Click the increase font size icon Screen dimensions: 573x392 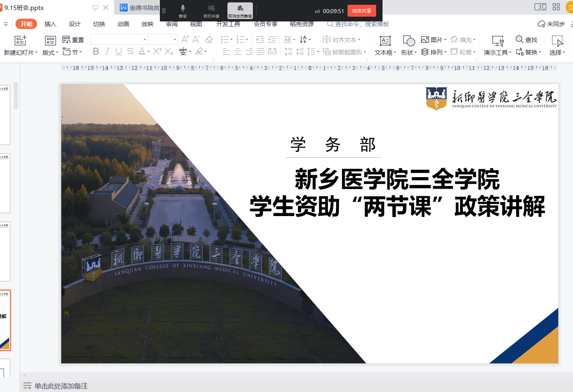point(185,39)
